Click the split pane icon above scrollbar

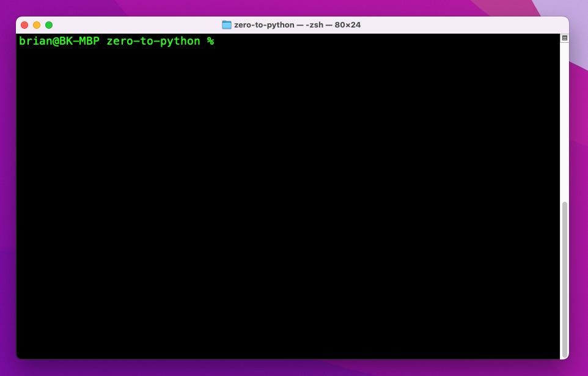click(x=564, y=38)
